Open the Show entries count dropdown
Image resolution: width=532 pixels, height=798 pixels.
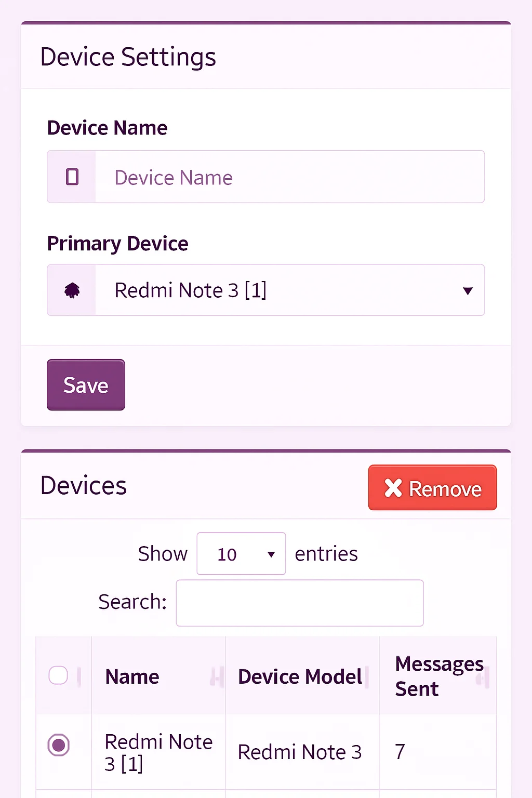point(241,554)
